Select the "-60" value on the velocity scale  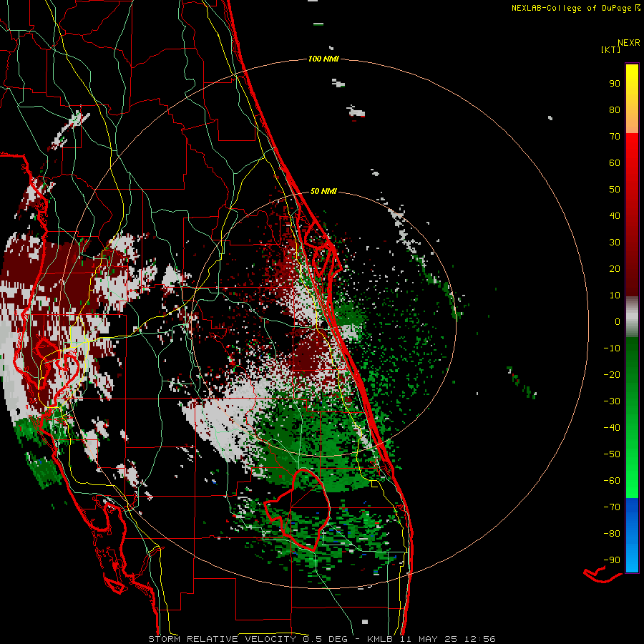click(x=612, y=481)
